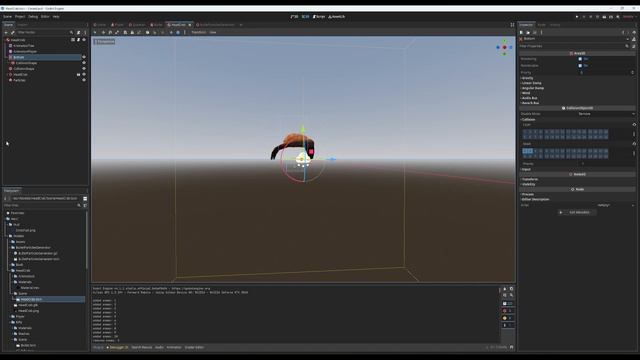Switch to the 2D workspace
Image resolution: width=640 pixels, height=360 pixels.
[294, 17]
